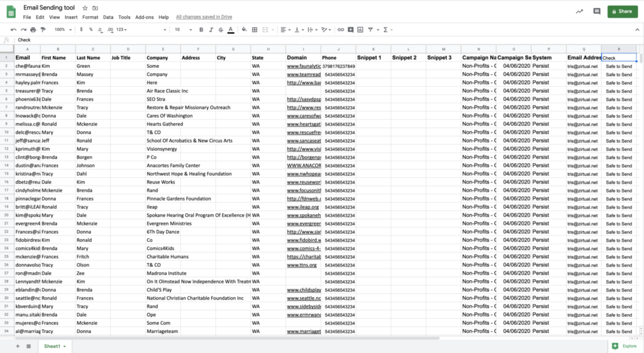Open the Format menu
Viewport: 644px width, 353px height.
(x=90, y=17)
